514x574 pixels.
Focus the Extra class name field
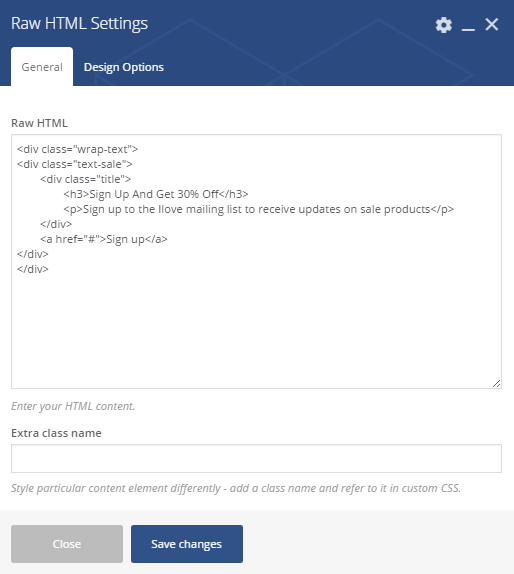pos(256,458)
